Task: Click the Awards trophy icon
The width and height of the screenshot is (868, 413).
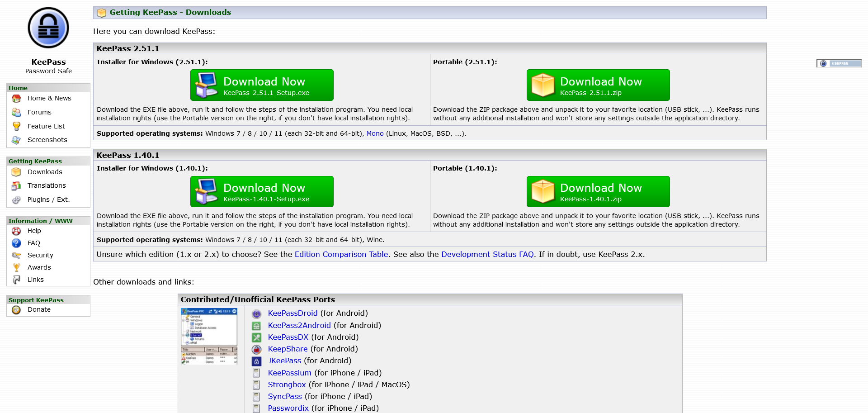Action: pyautogui.click(x=16, y=267)
